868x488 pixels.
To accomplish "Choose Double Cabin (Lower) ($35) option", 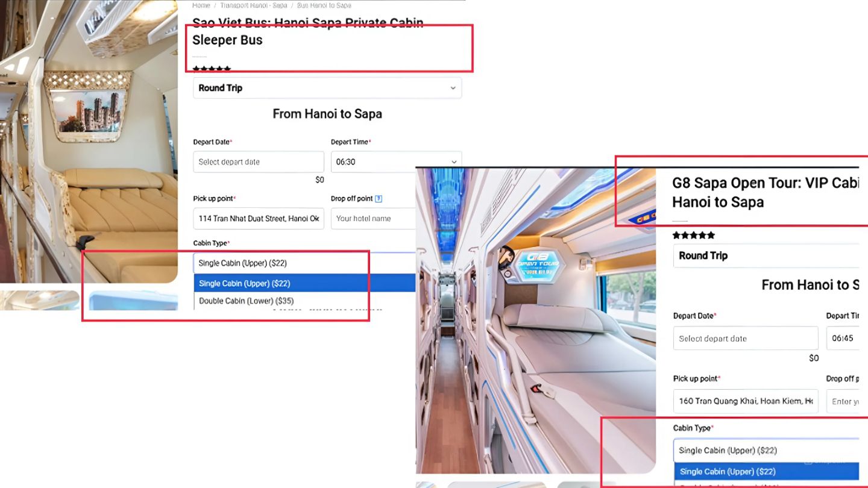I will coord(246,301).
